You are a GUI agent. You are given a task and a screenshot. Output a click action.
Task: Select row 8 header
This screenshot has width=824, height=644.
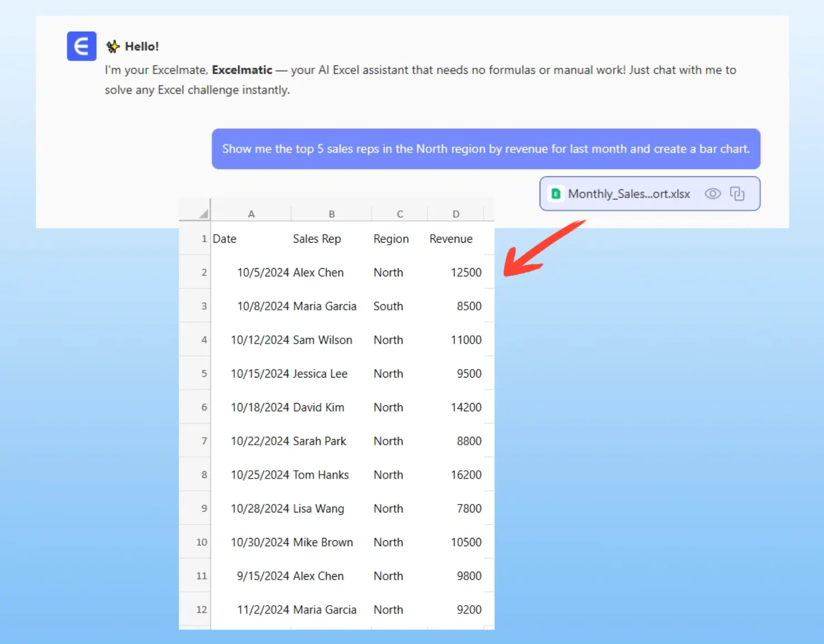tap(204, 475)
